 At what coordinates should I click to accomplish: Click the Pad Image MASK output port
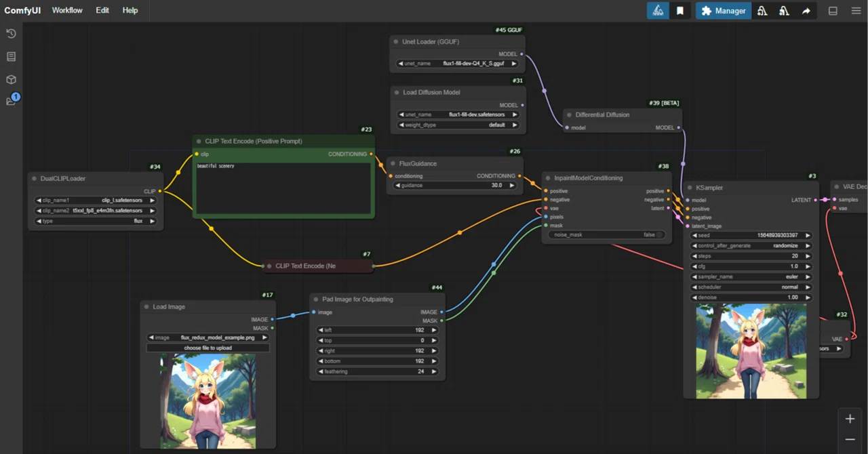[x=441, y=321]
